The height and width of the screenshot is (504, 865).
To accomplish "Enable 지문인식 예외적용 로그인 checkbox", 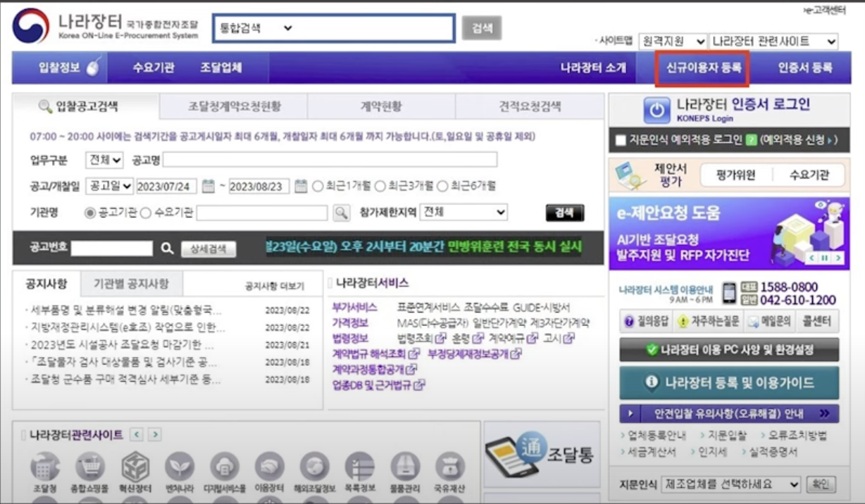I will coord(621,141).
